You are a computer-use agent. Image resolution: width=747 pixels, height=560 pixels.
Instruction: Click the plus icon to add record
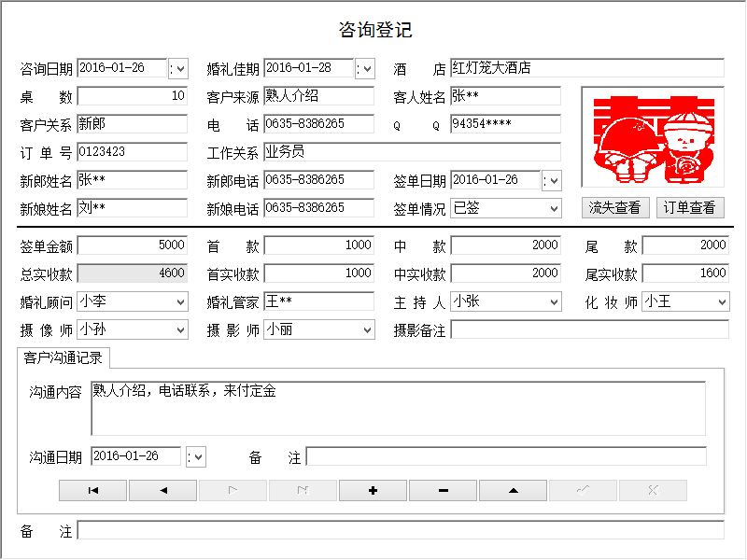pyautogui.click(x=373, y=490)
